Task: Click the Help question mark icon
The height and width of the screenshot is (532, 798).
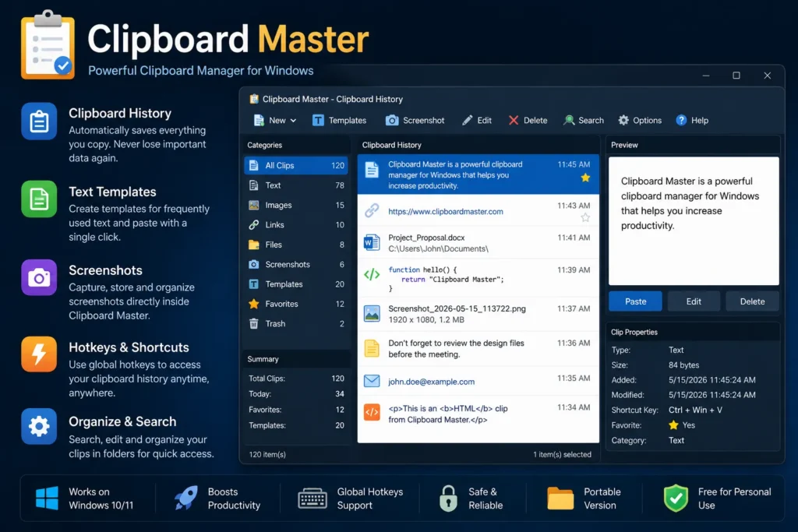Action: pyautogui.click(x=681, y=121)
